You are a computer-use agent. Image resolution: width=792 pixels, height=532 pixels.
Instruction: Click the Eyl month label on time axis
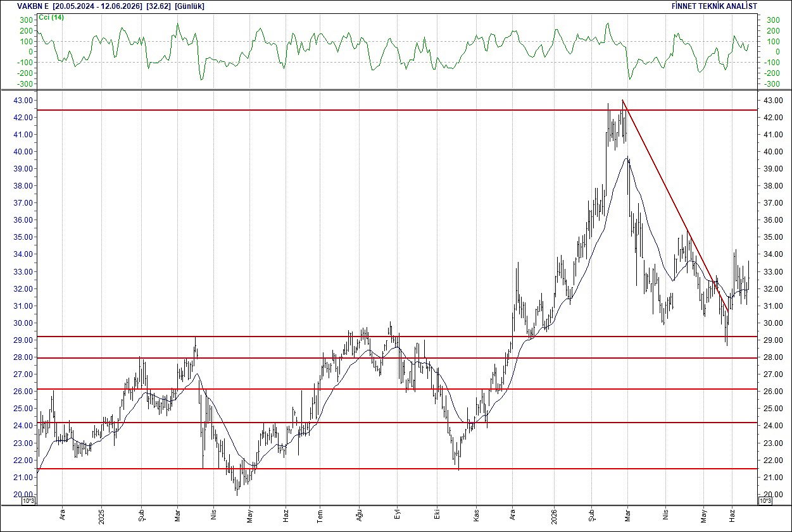pos(398,516)
